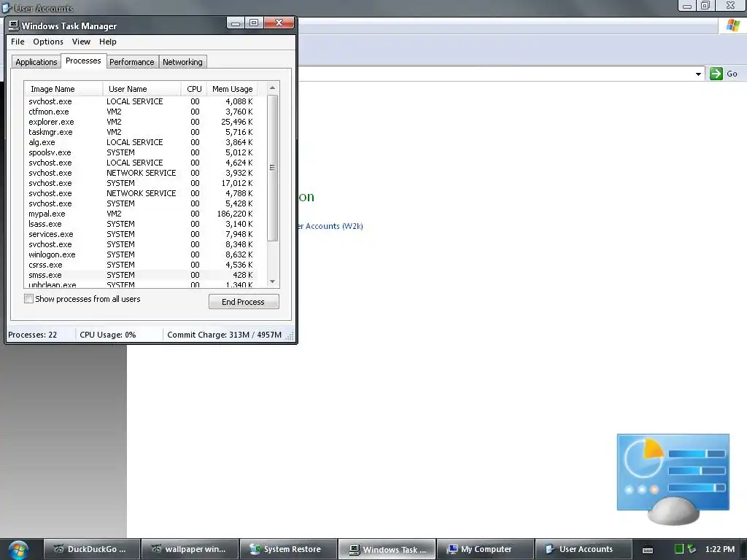Open the Start menu orb
The image size is (747, 560).
pos(18,549)
